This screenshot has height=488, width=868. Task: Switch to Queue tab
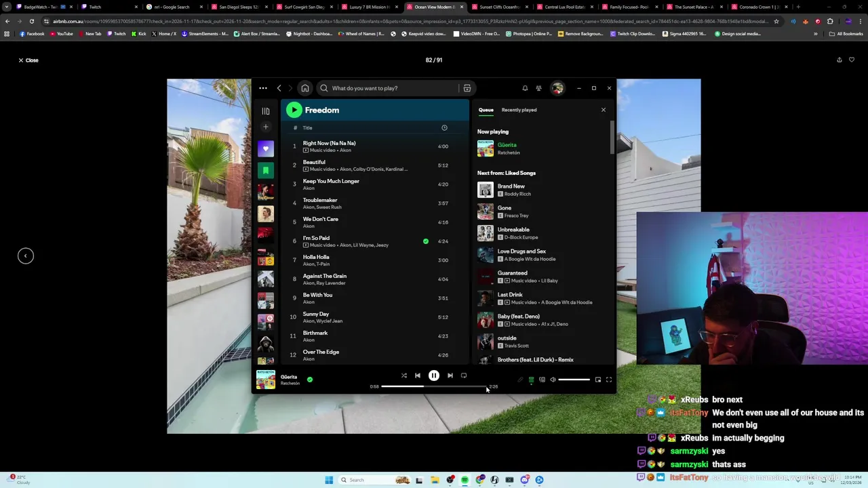486,110
